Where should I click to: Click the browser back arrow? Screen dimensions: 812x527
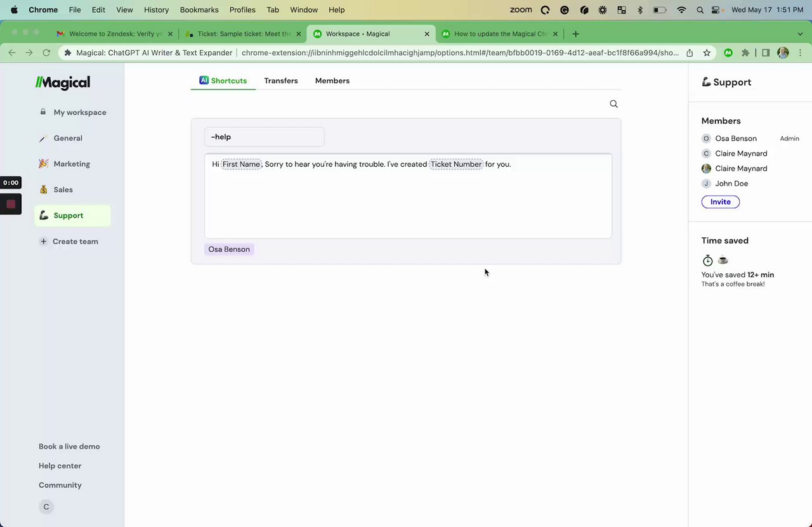[x=12, y=53]
